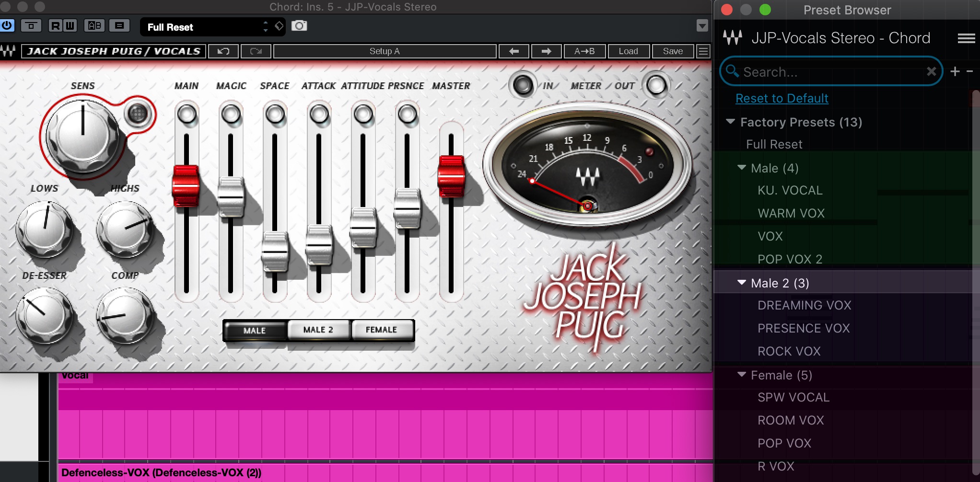Image resolution: width=980 pixels, height=482 pixels.
Task: Click the Reset to Default link
Action: click(x=782, y=98)
